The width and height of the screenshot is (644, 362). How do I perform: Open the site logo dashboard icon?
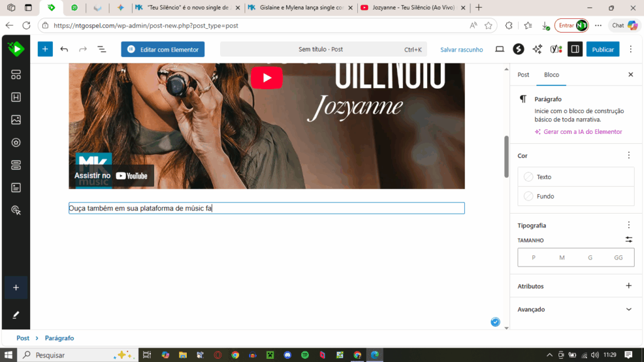(x=16, y=49)
